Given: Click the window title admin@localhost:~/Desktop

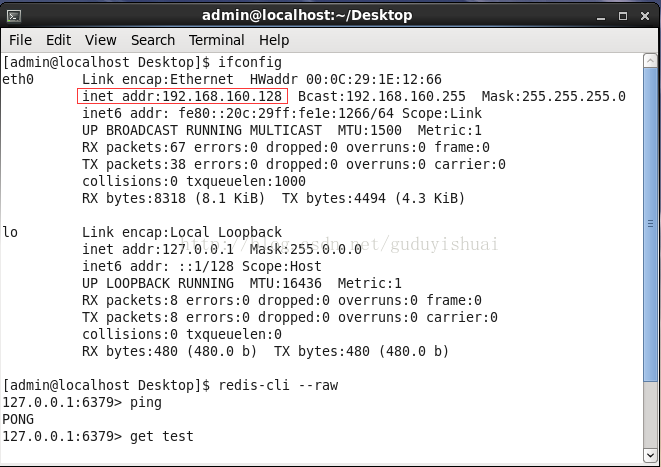Looking at the screenshot, I should click(307, 16).
